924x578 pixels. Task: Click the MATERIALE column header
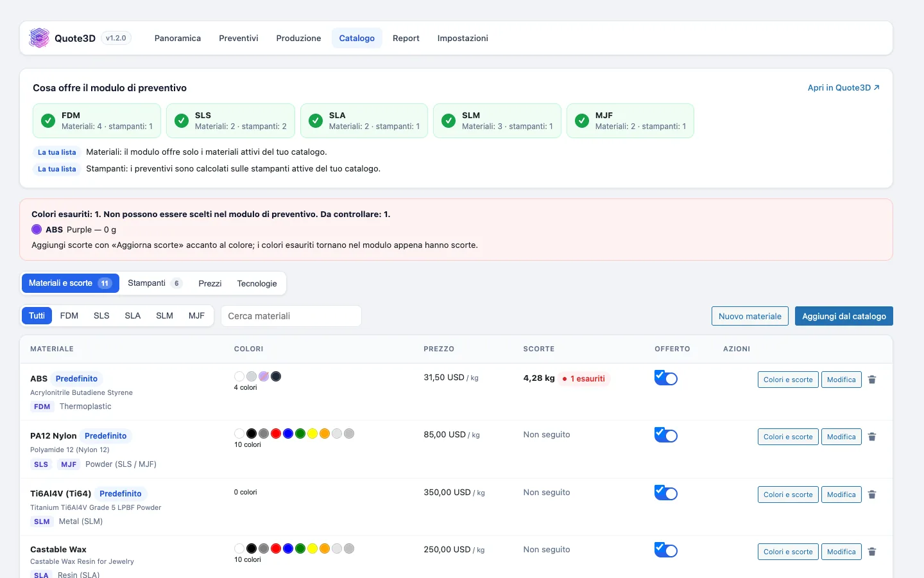(x=52, y=349)
